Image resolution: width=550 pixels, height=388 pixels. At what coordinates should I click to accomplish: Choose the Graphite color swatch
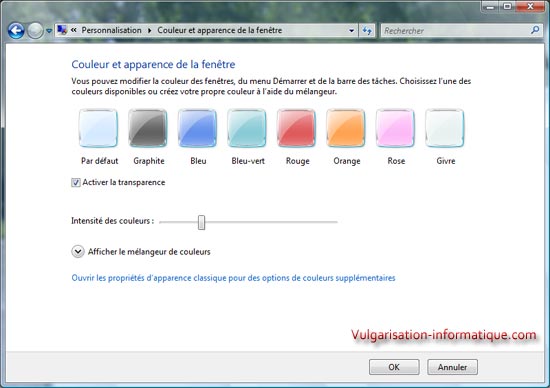click(148, 128)
